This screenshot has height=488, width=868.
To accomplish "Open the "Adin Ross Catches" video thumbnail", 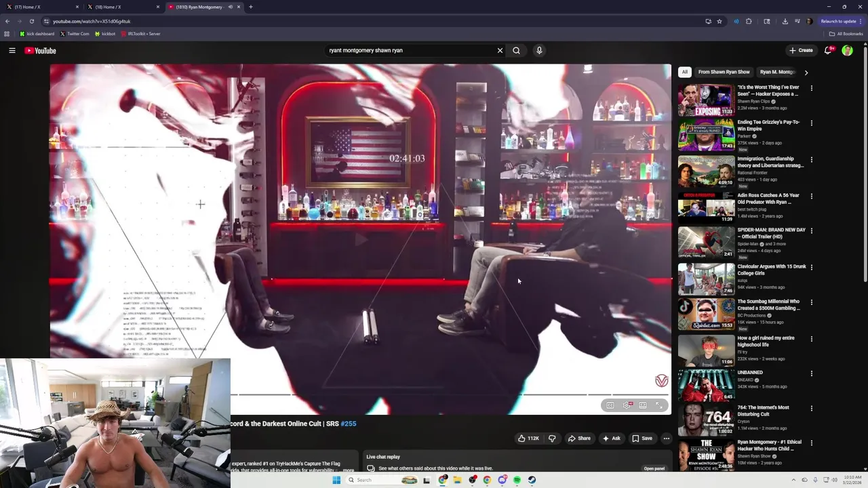I will click(706, 207).
